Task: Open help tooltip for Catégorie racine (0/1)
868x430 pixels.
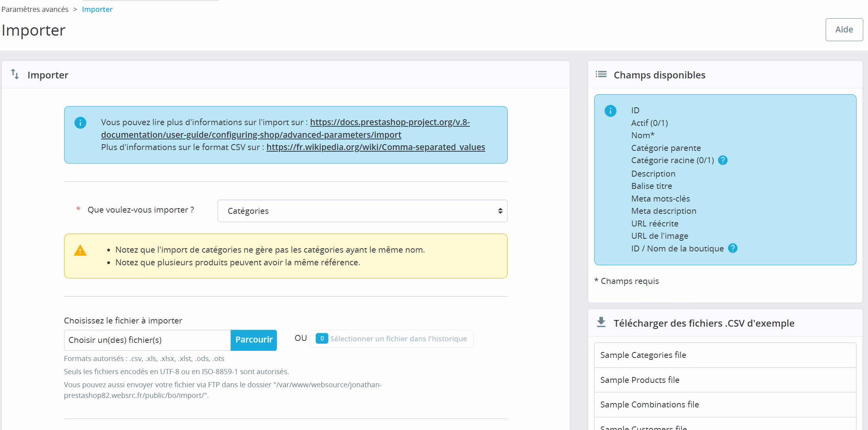Action: tap(723, 160)
